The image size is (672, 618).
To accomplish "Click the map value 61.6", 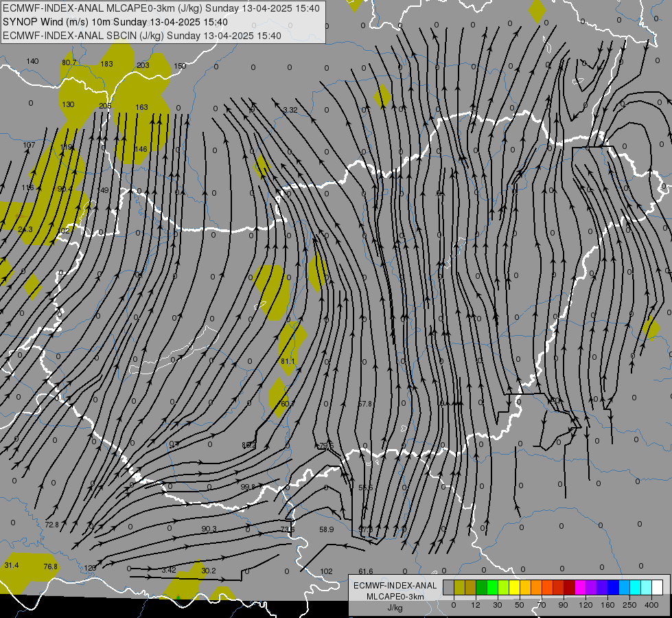I will tap(366, 571).
